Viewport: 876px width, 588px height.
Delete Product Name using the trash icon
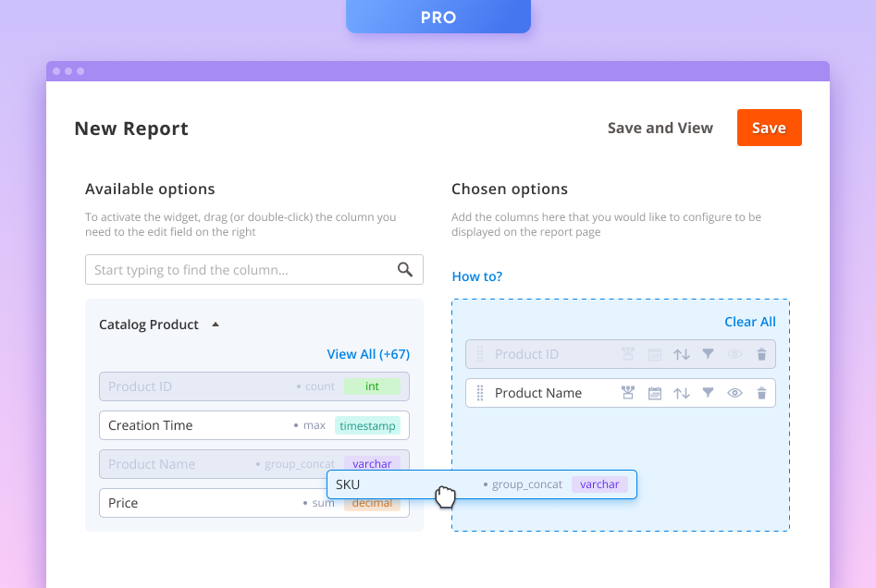pyautogui.click(x=761, y=393)
